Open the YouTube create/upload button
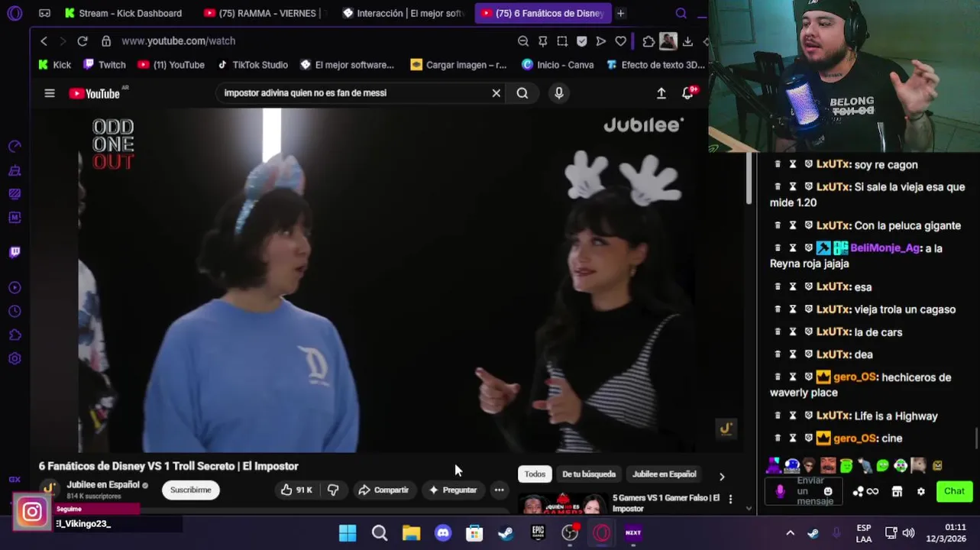The width and height of the screenshot is (980, 550). point(661,93)
